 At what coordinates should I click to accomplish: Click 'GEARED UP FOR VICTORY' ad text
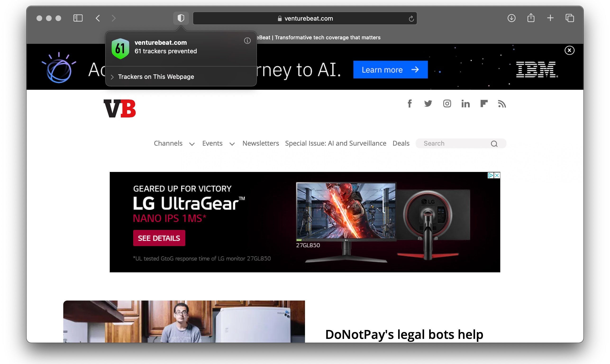tap(182, 189)
